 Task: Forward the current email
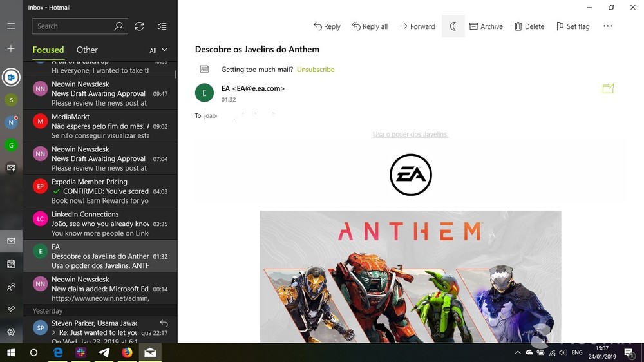pos(417,26)
